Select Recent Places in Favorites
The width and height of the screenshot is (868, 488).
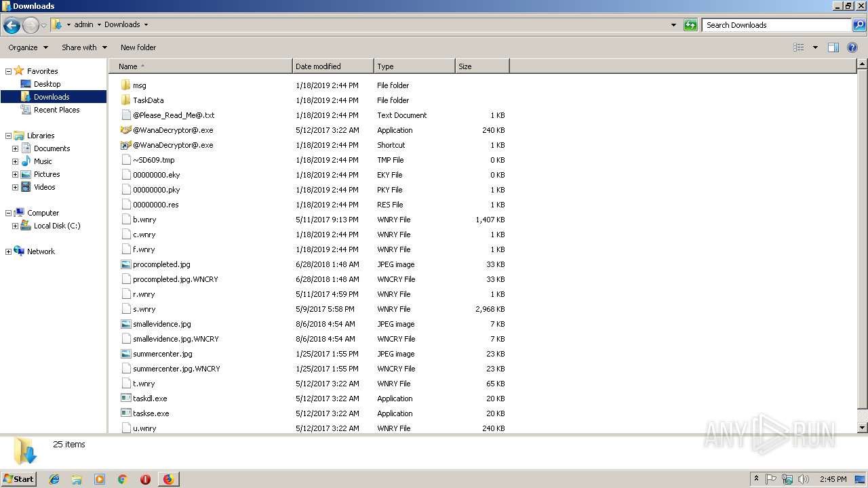56,110
